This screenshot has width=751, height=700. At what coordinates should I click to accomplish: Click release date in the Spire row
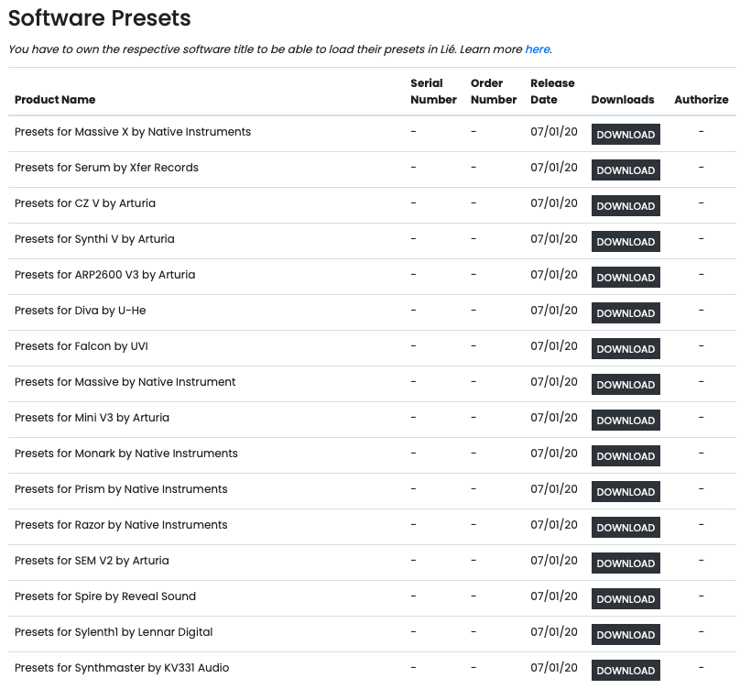pyautogui.click(x=554, y=596)
